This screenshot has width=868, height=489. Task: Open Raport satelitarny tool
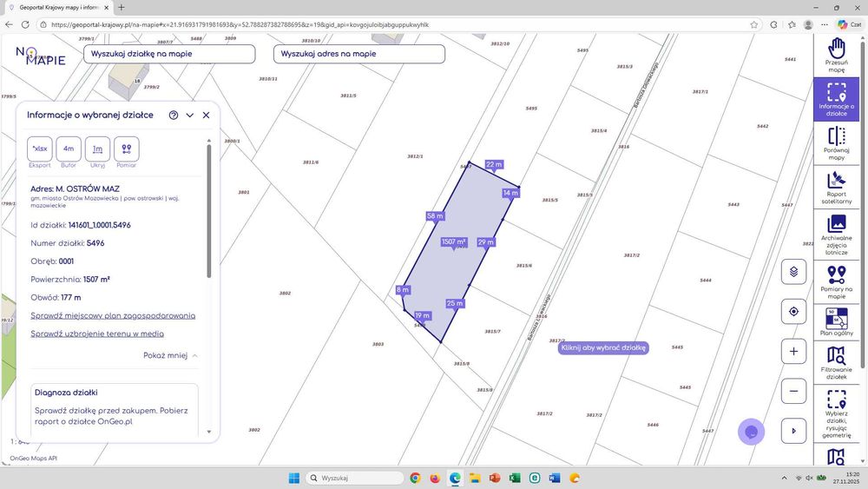pyautogui.click(x=836, y=188)
